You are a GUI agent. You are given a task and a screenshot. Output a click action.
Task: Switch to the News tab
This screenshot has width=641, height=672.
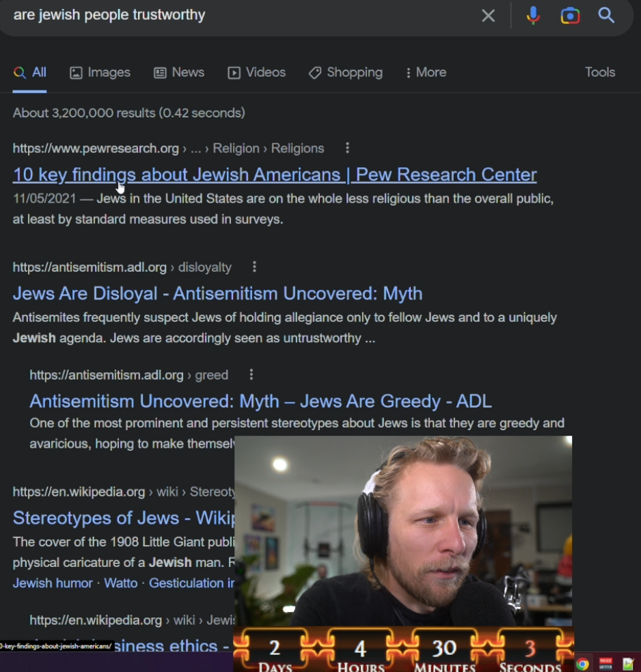pyautogui.click(x=179, y=72)
